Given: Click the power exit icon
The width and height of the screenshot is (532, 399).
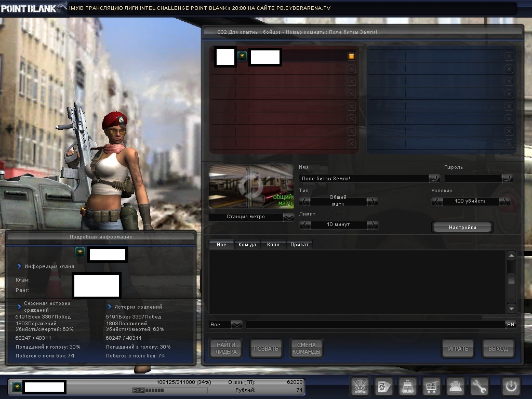Looking at the screenshot, I should [511, 387].
